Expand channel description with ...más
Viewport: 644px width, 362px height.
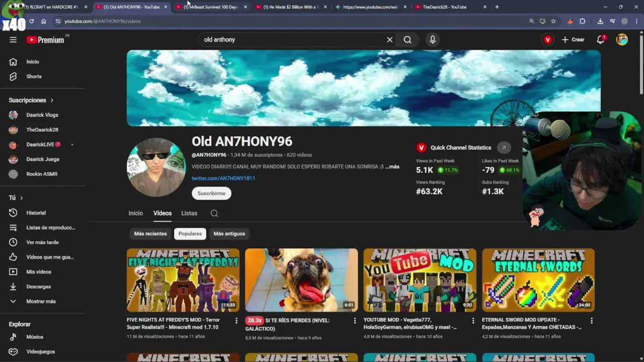click(392, 167)
